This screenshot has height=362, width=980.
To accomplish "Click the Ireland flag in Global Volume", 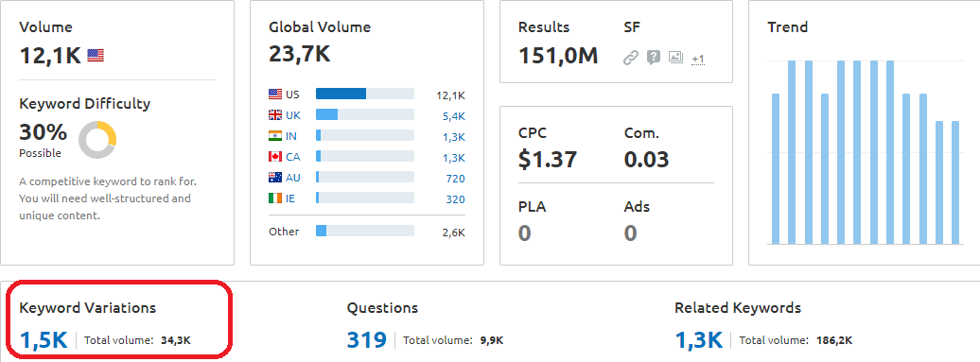I will tap(275, 198).
